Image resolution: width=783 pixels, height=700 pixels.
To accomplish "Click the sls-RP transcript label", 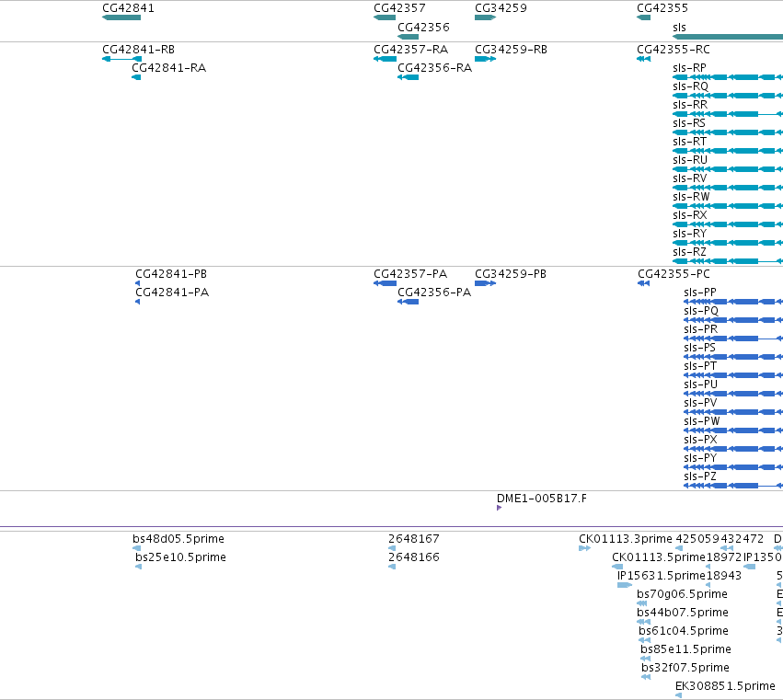I will pyautogui.click(x=690, y=68).
